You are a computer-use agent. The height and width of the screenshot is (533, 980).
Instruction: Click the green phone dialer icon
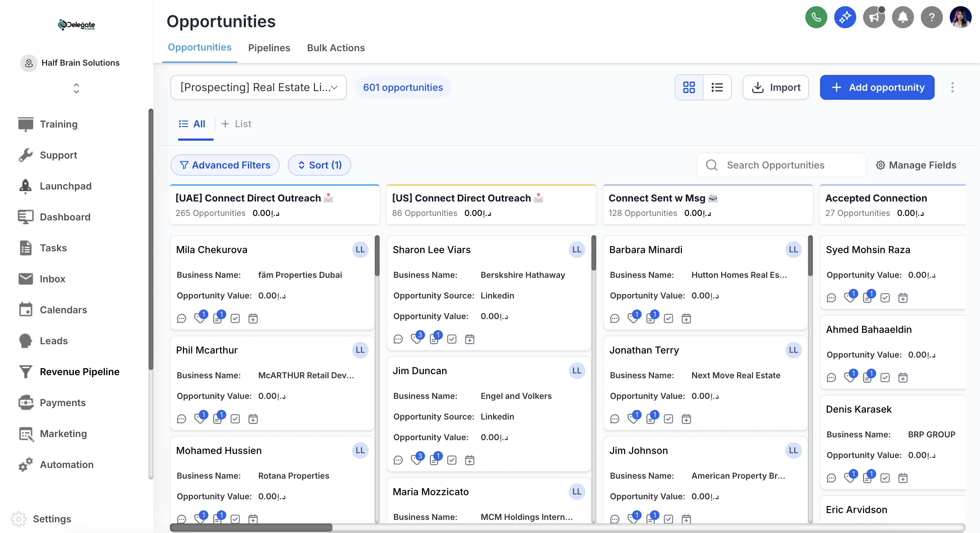click(x=816, y=17)
